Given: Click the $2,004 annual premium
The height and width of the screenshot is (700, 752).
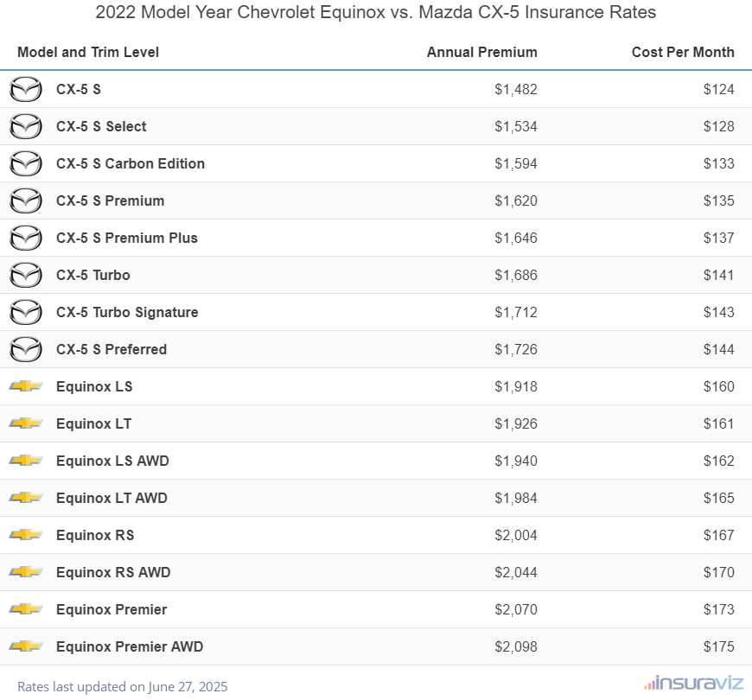Looking at the screenshot, I should [516, 535].
